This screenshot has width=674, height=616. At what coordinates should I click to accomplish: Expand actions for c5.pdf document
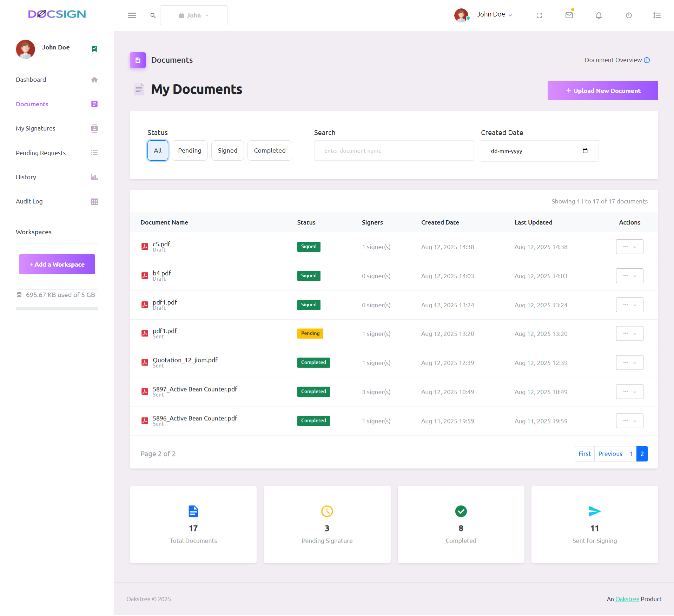pyautogui.click(x=629, y=247)
